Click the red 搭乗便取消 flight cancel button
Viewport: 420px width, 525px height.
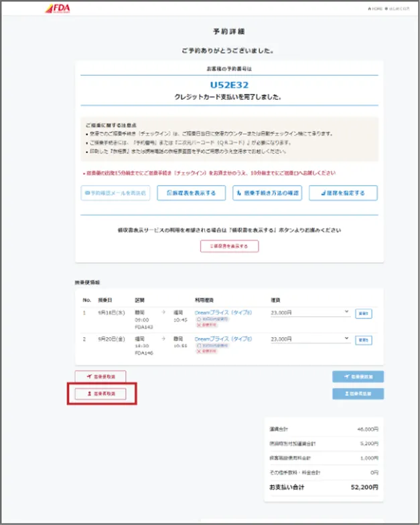click(x=100, y=377)
